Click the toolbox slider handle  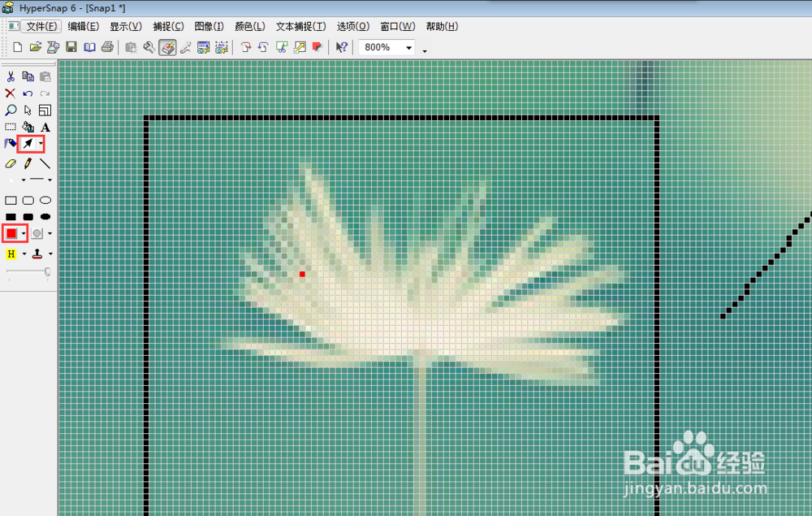[x=47, y=272]
